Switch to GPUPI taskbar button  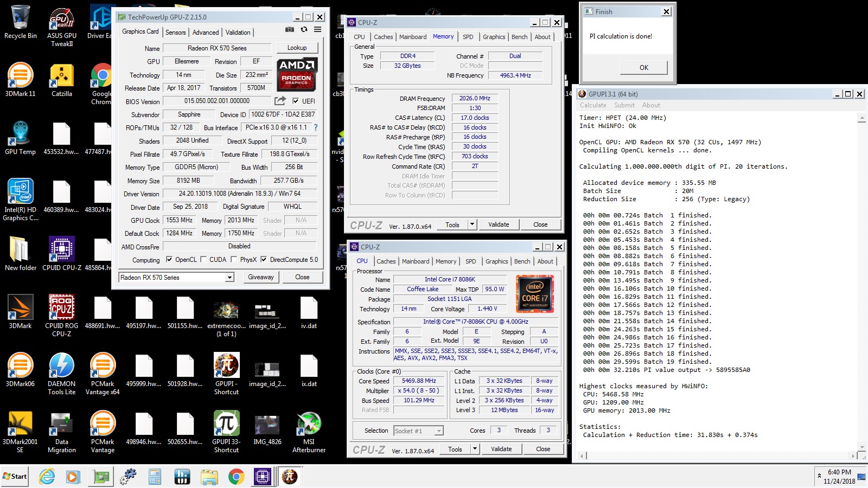(x=290, y=477)
